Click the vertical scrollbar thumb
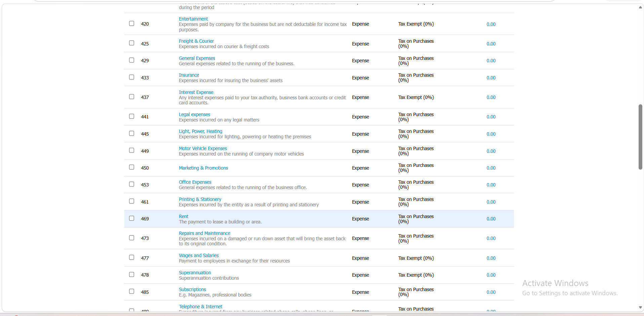The width and height of the screenshot is (644, 316). tap(640, 137)
